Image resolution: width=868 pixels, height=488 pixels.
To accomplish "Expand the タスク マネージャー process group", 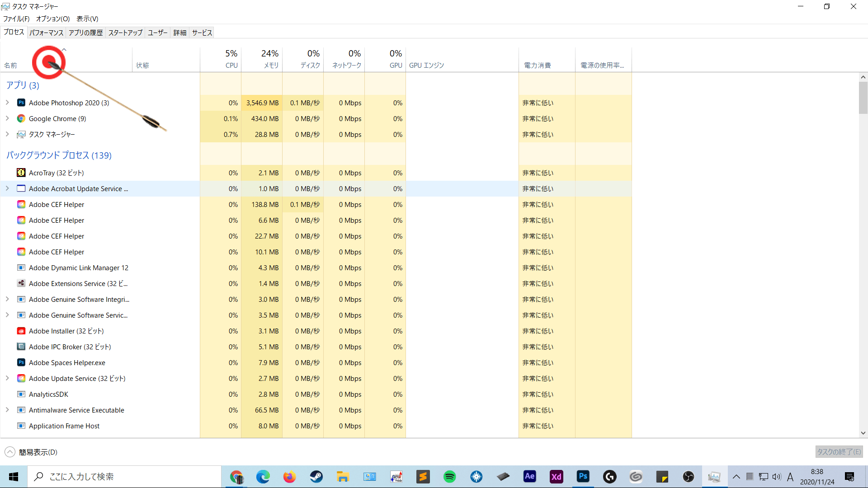I will (x=7, y=134).
